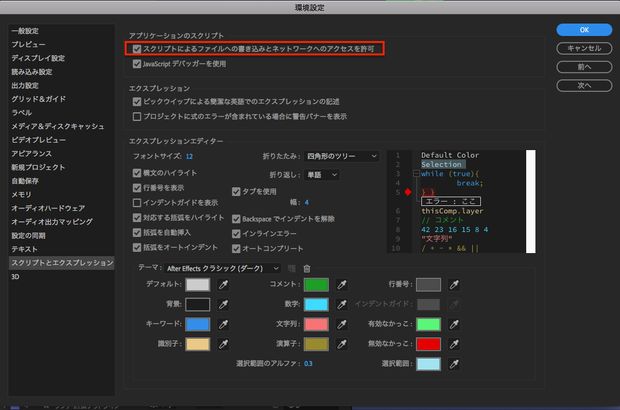
Task: Click the eyedropper for キーワード color
Action: click(223, 324)
